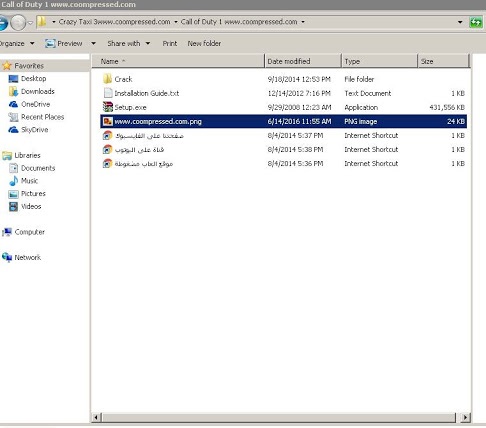Click the Videos library icon
This screenshot has width=486, height=428.
point(13,206)
